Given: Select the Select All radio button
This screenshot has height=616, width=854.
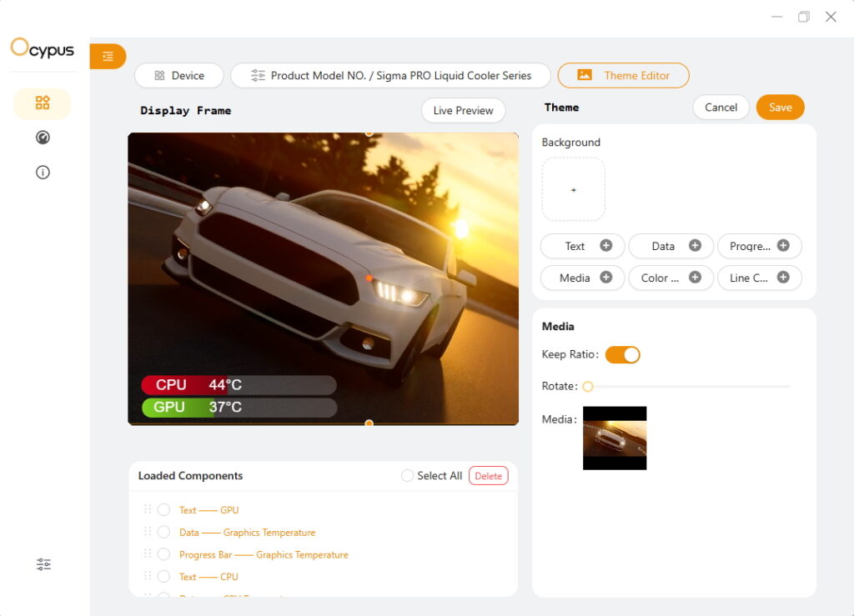Looking at the screenshot, I should pyautogui.click(x=407, y=476).
